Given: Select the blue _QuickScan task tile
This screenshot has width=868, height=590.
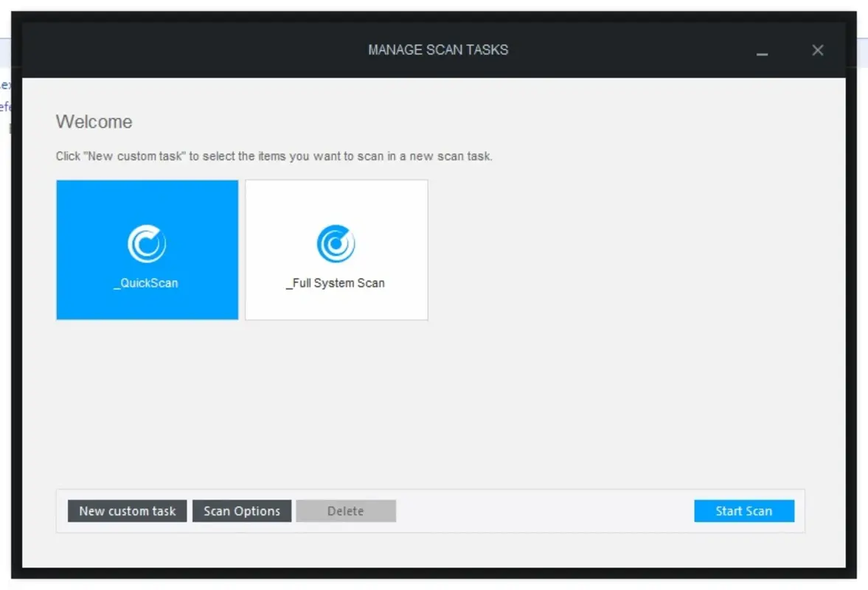Looking at the screenshot, I should pos(147,249).
